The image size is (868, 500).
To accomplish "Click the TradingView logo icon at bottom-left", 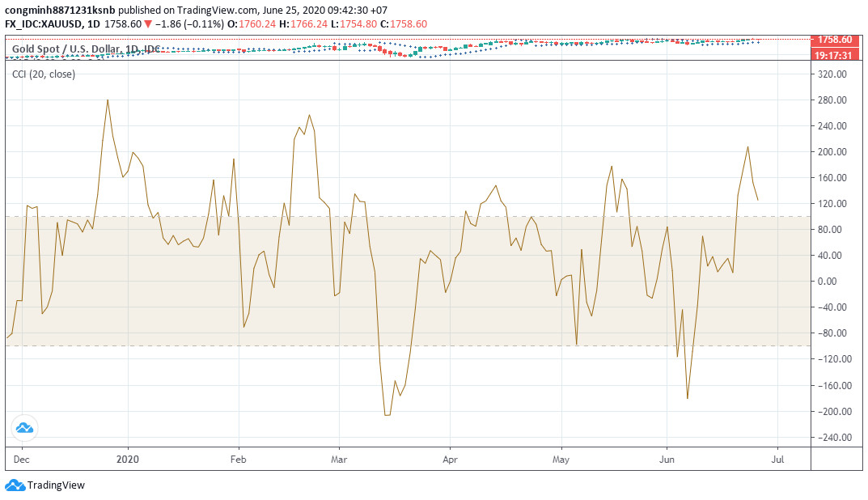I will pos(15,485).
